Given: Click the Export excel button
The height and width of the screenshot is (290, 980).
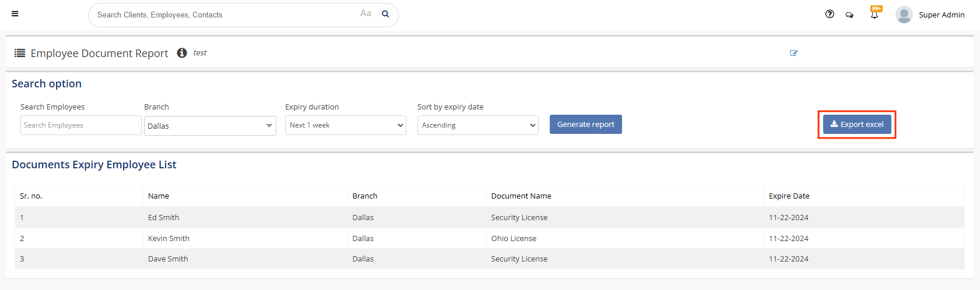Looking at the screenshot, I should 857,125.
